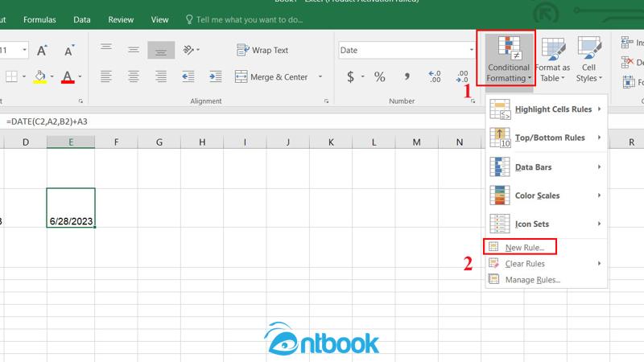Expand the dollar format dropdown arrow
Viewport: 644px width, 362px height.
coord(363,76)
